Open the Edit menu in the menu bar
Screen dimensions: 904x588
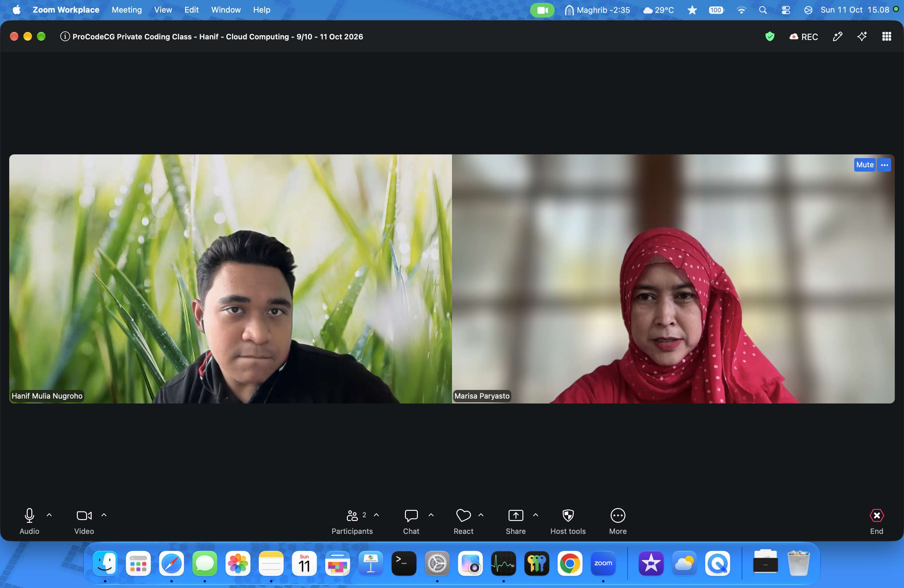[192, 10]
